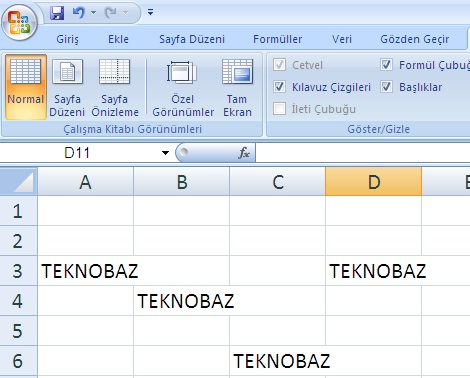Select column A header
The image size is (470, 378).
(86, 181)
